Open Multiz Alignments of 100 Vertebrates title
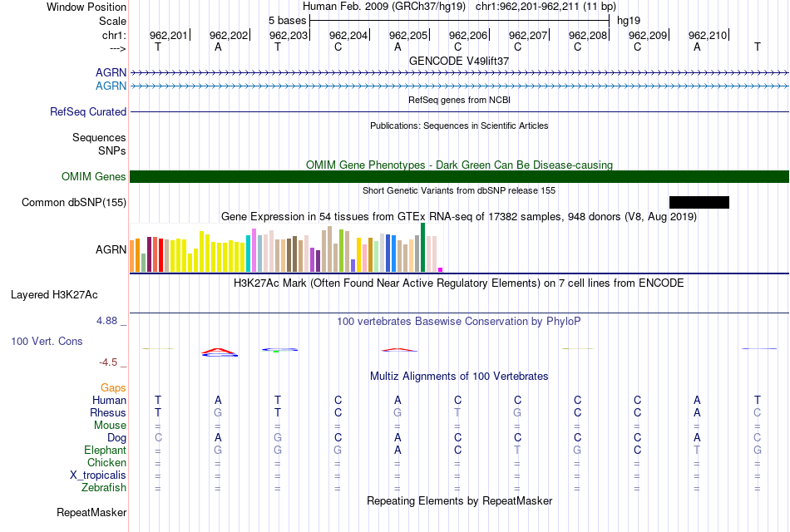Image resolution: width=790 pixels, height=532 pixels. click(459, 376)
